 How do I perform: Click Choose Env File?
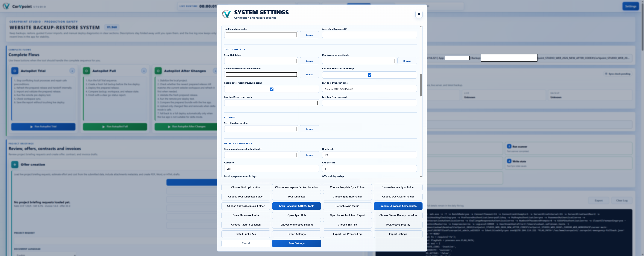tap(347, 225)
